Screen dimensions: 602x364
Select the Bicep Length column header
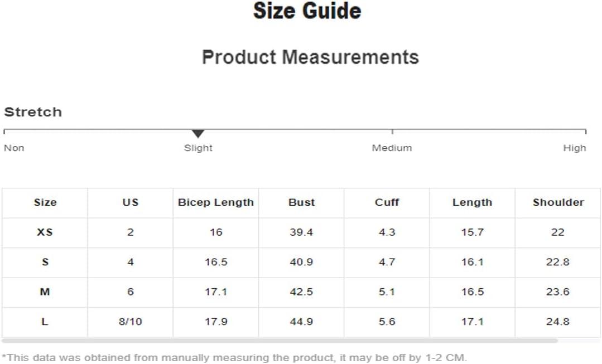(216, 202)
